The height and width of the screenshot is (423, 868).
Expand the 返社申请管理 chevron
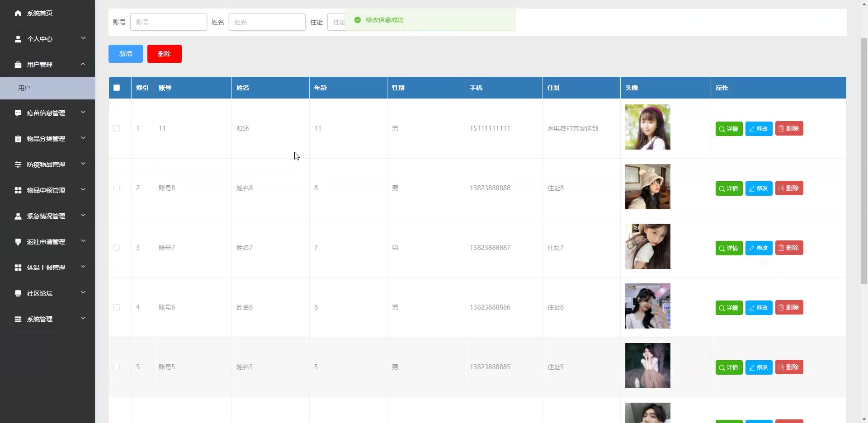pyautogui.click(x=83, y=241)
